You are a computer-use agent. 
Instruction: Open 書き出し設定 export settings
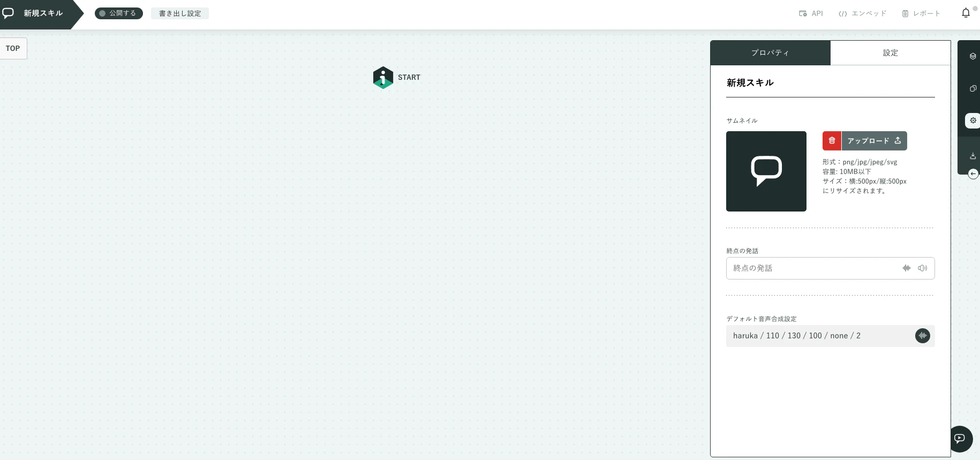(x=180, y=13)
